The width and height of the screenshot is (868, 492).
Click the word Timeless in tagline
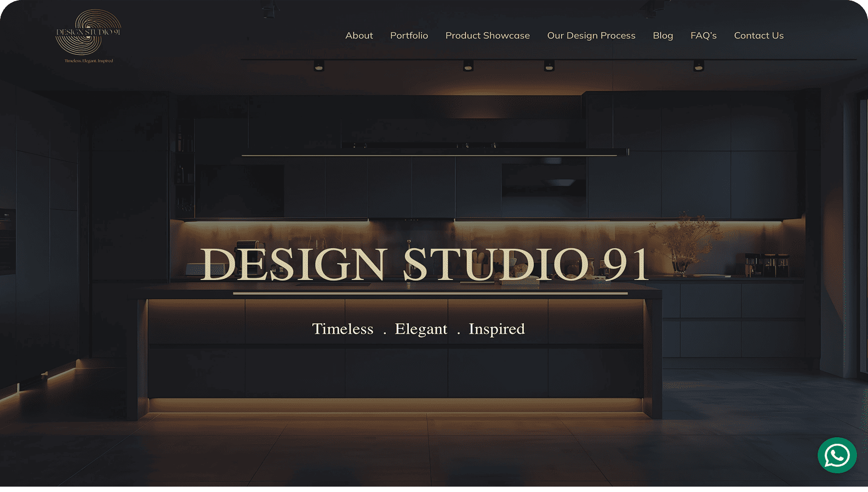coord(342,329)
